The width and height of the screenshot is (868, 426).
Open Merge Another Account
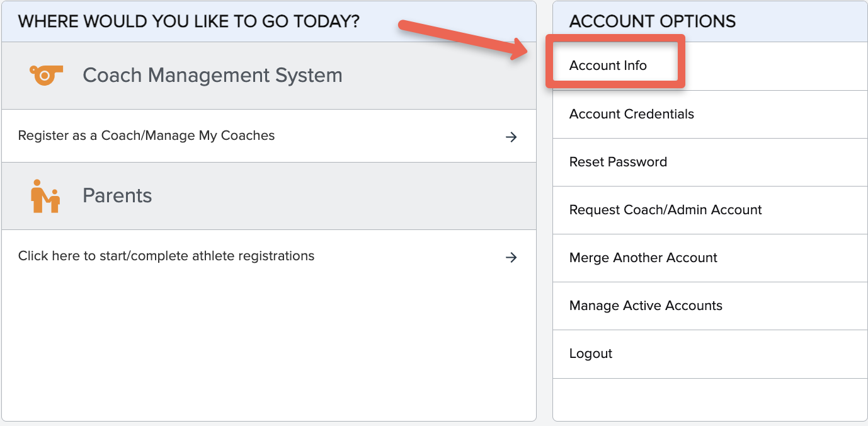pos(643,258)
